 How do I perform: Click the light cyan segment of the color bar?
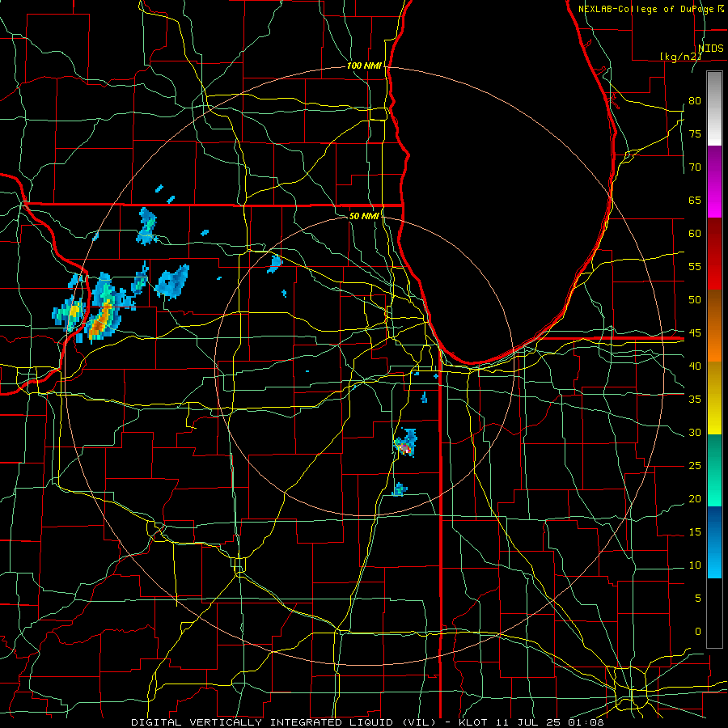(714, 542)
